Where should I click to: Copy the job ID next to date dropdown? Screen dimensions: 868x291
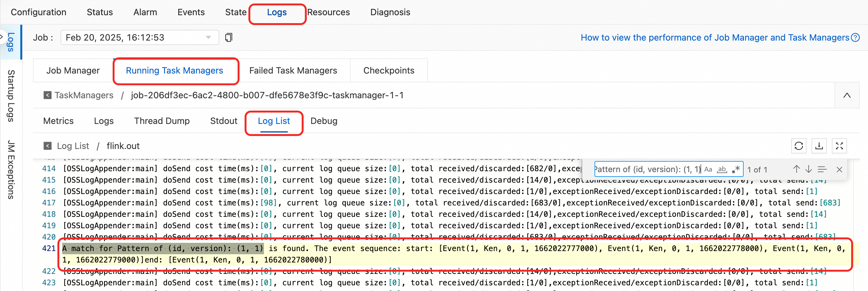229,37
